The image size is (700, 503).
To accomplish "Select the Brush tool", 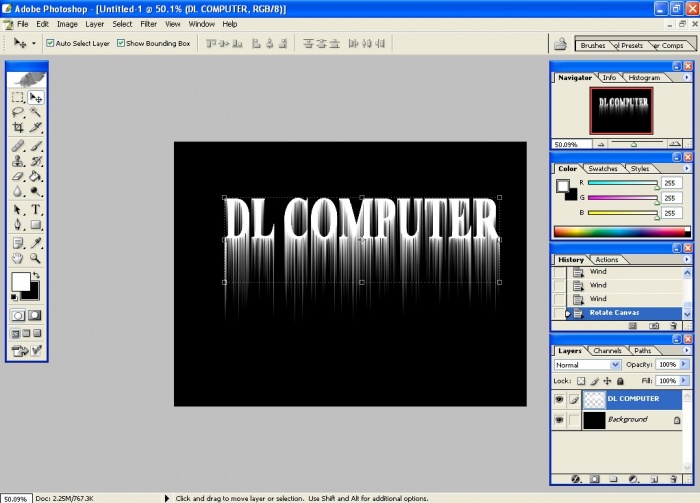I will click(36, 146).
